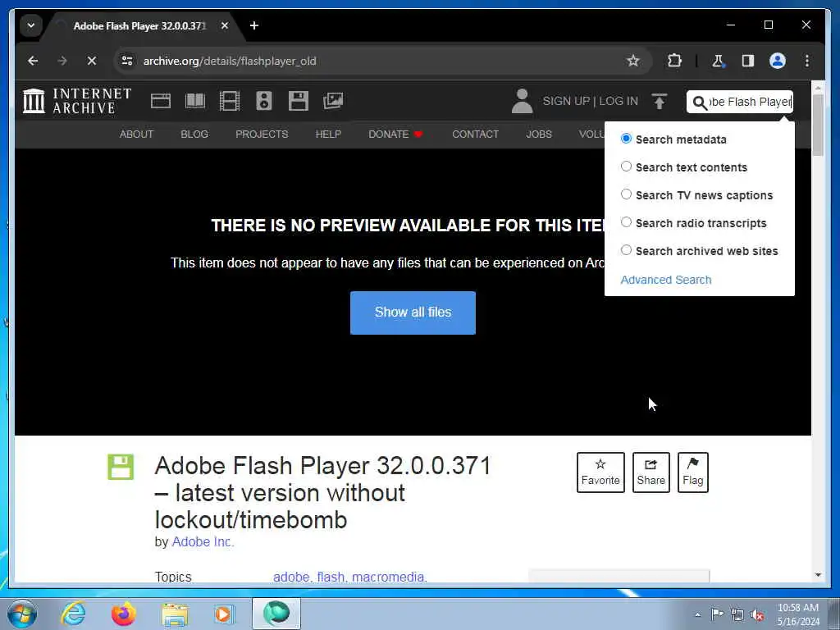The width and height of the screenshot is (840, 630).
Task: Toggle the browser side panel icon
Action: 748,61
